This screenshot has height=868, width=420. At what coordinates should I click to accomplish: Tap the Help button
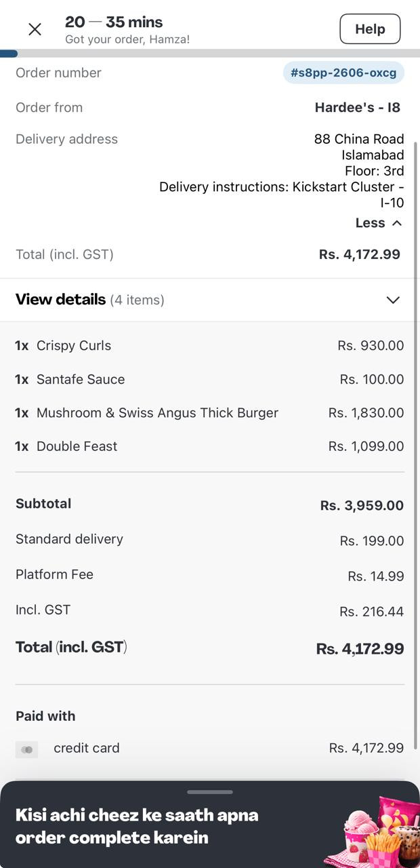click(x=370, y=29)
